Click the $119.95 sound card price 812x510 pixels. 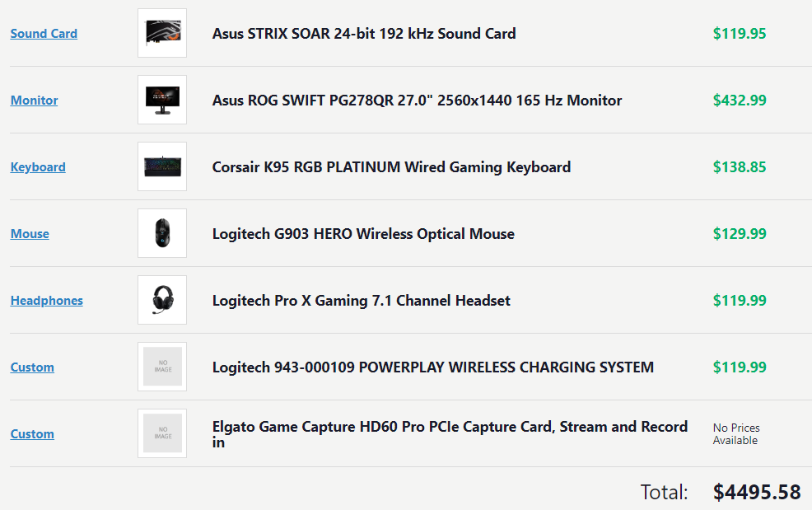pyautogui.click(x=740, y=34)
